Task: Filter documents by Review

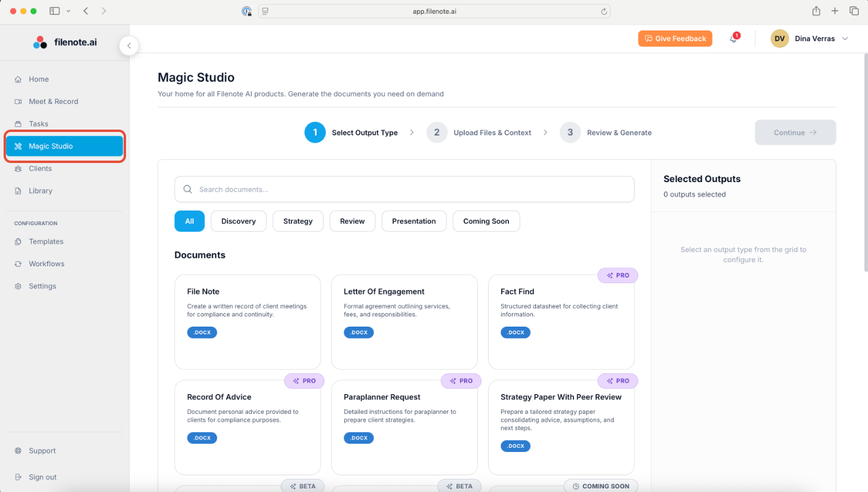Action: [352, 221]
